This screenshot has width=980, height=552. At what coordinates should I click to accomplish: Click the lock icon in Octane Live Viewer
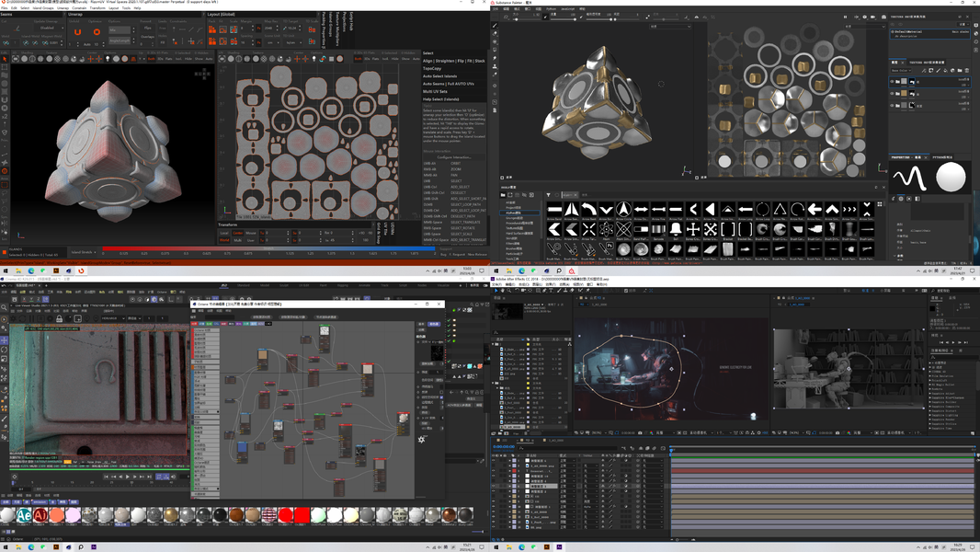tap(60, 319)
